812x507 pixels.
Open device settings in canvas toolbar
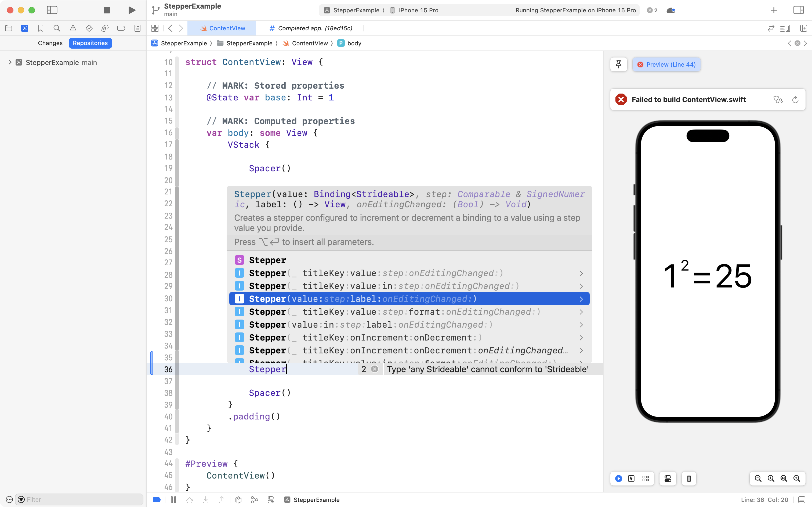click(x=667, y=479)
